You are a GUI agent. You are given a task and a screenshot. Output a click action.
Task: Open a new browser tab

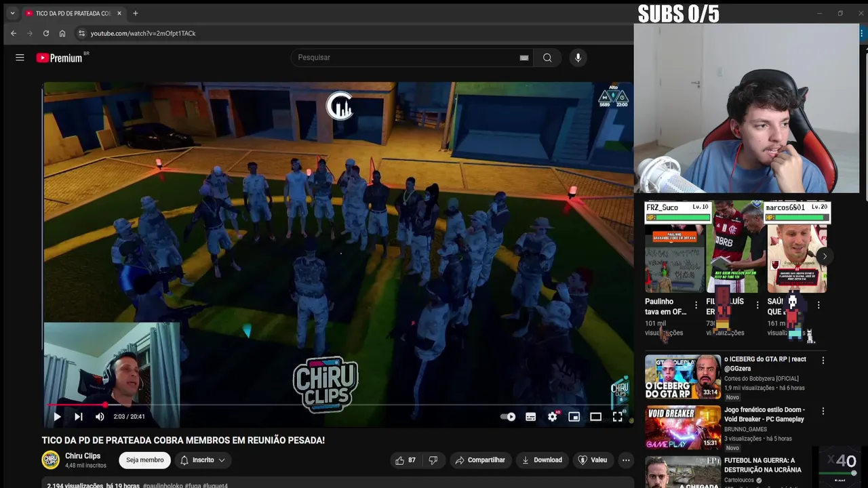click(136, 14)
